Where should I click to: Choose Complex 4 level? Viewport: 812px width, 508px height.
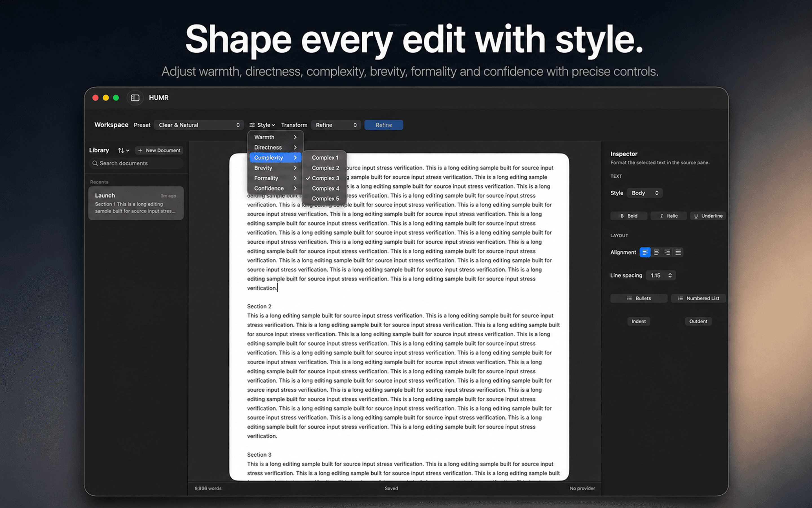point(325,189)
